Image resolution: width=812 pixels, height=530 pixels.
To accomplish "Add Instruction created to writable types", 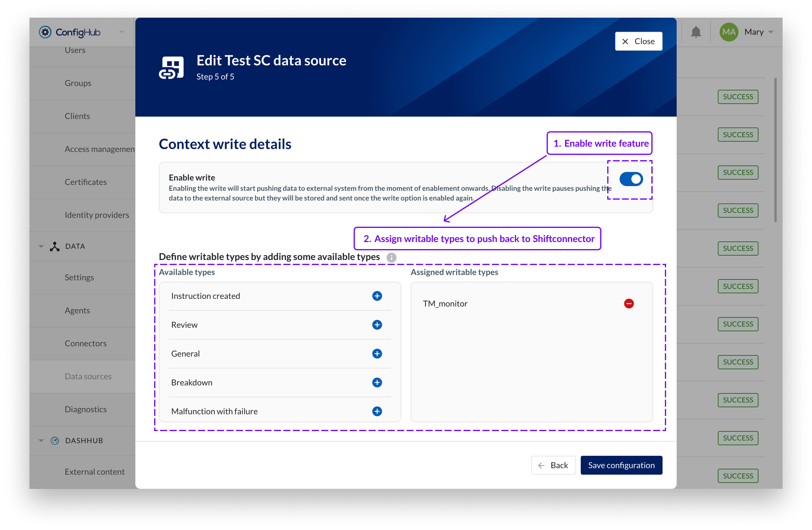I will [x=377, y=296].
